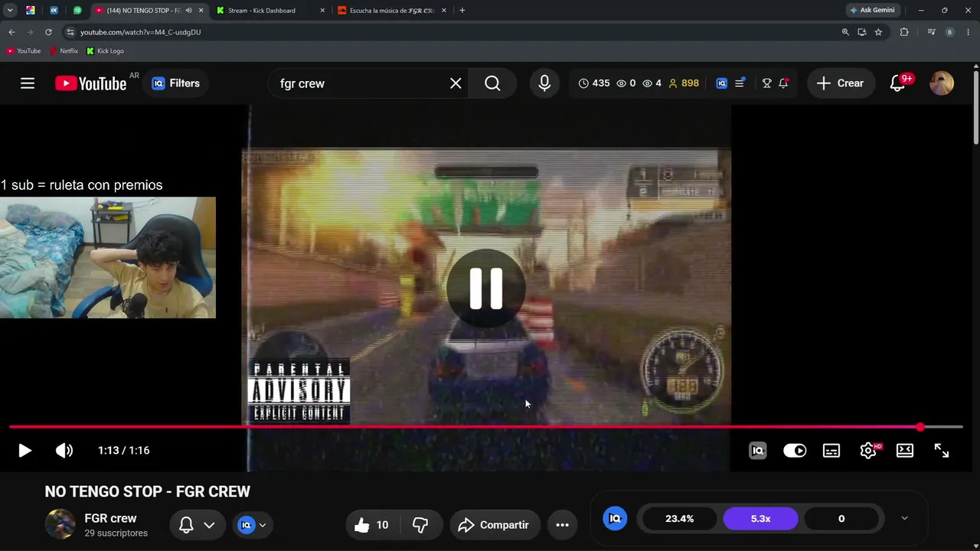
Task: Click the progress bar scrubber handle
Action: pyautogui.click(x=920, y=427)
